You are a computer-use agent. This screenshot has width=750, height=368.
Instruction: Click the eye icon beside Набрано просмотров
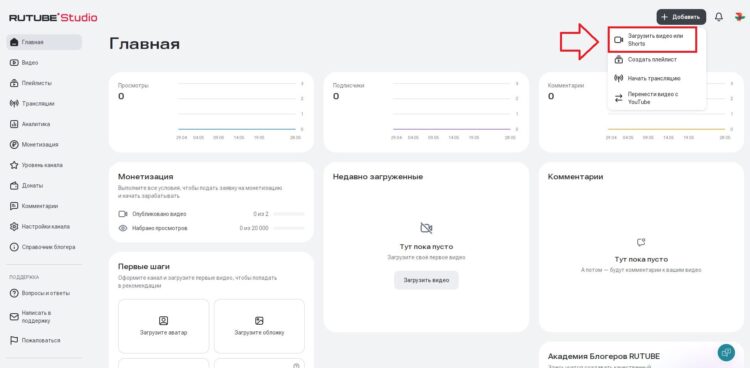click(x=123, y=228)
